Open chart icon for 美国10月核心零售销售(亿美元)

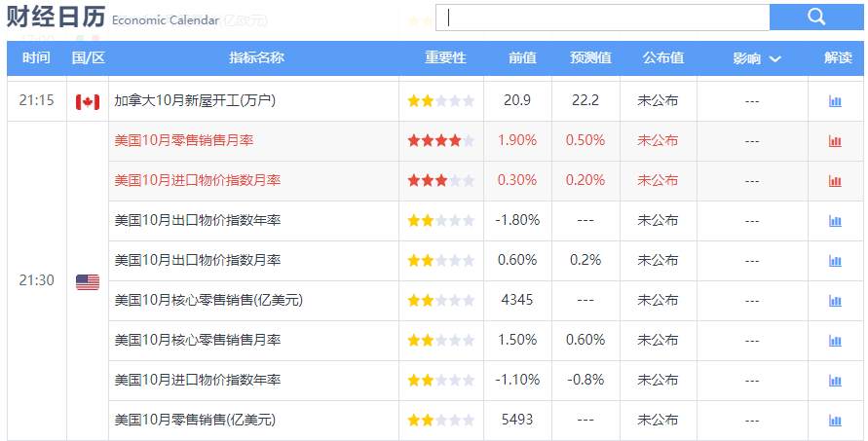[835, 301]
